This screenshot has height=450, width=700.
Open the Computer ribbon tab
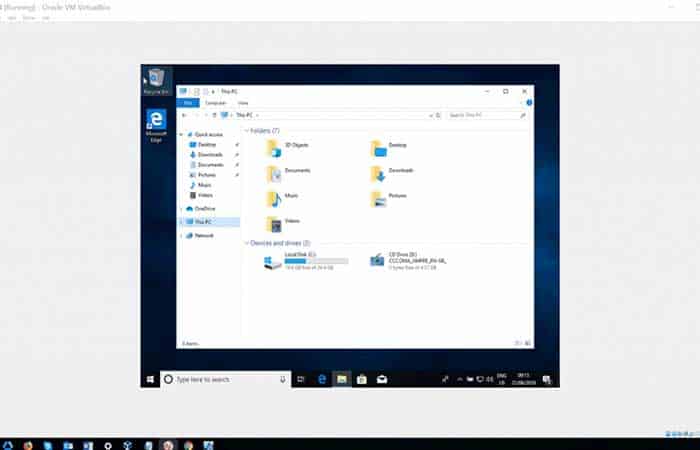click(216, 103)
